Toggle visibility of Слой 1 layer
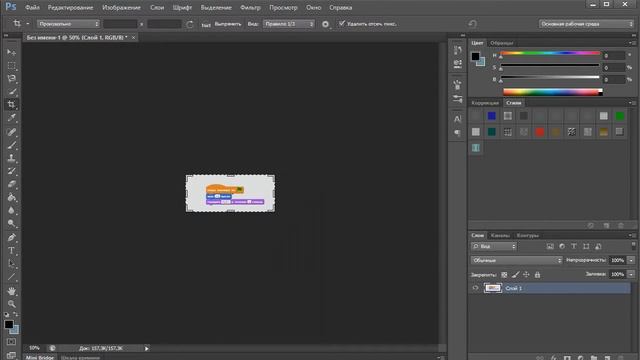The image size is (640, 360). click(x=475, y=288)
